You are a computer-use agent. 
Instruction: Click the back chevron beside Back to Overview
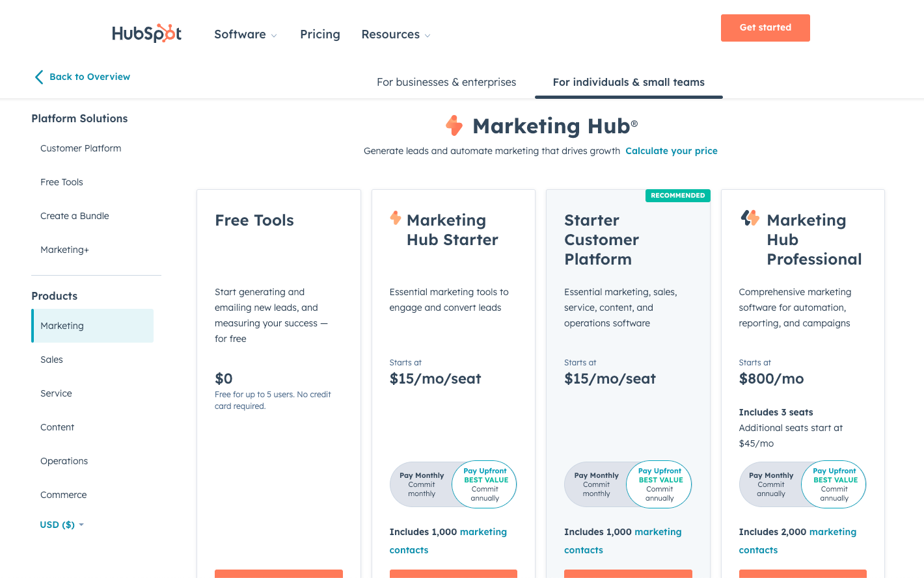39,77
